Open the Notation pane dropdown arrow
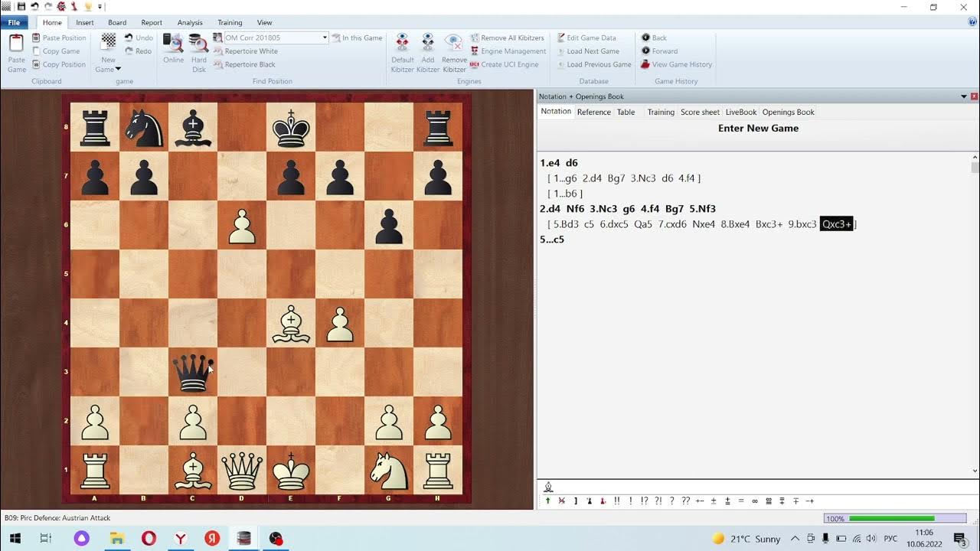 tap(964, 96)
